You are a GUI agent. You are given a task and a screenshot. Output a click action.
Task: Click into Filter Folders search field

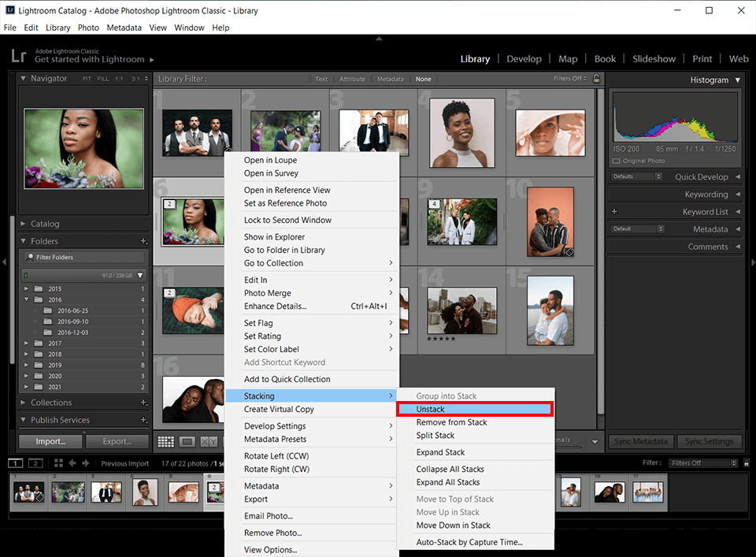coord(84,257)
